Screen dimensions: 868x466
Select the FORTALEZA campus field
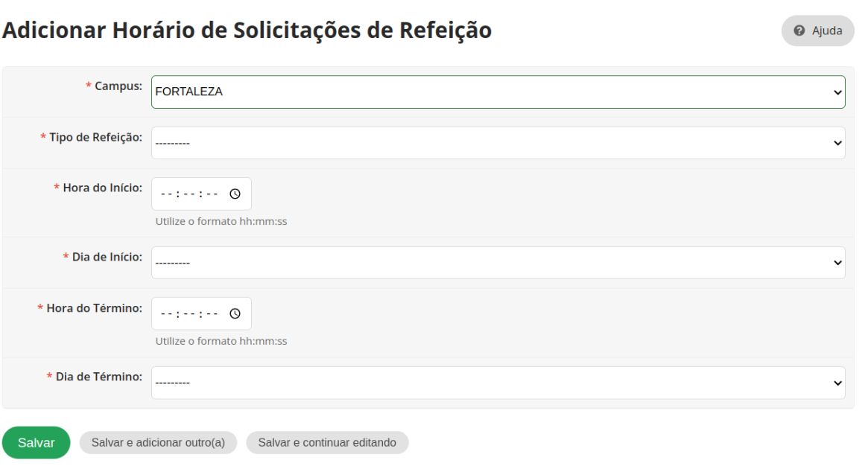[x=498, y=92]
